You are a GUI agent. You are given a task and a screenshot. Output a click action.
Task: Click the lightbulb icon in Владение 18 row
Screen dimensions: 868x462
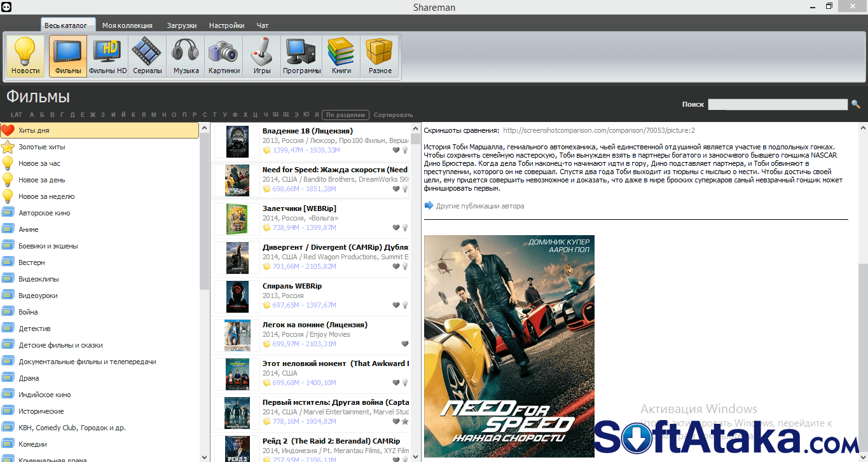(x=404, y=151)
